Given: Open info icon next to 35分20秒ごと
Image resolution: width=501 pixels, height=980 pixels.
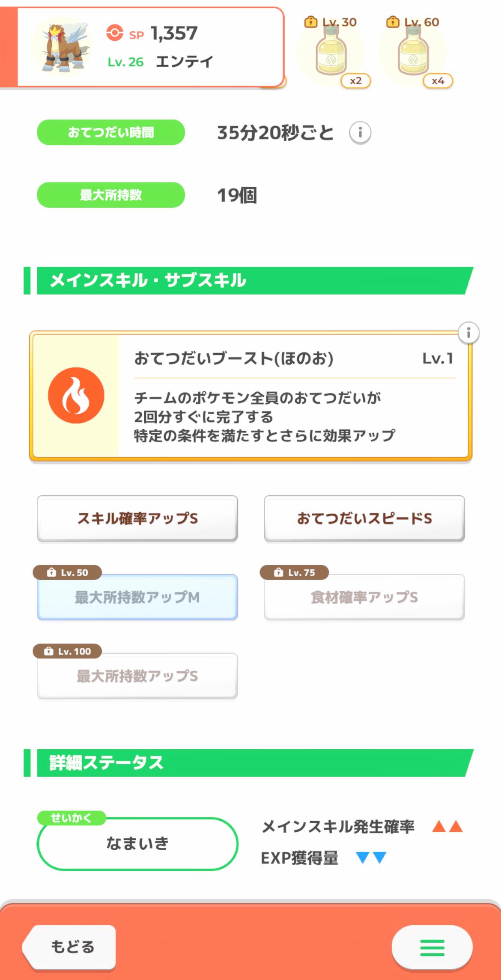Looking at the screenshot, I should click(360, 133).
